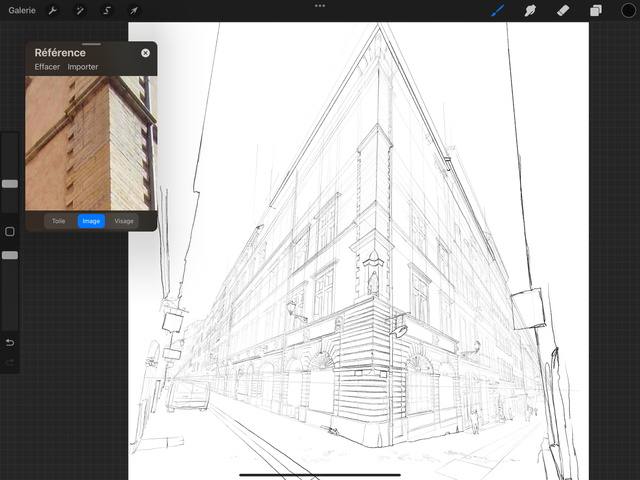640x480 pixels.
Task: Tap the brick wall reference image
Action: tap(91, 143)
